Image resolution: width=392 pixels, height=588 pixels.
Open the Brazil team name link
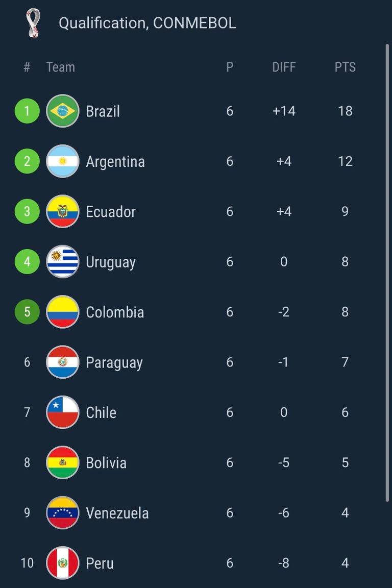[103, 111]
